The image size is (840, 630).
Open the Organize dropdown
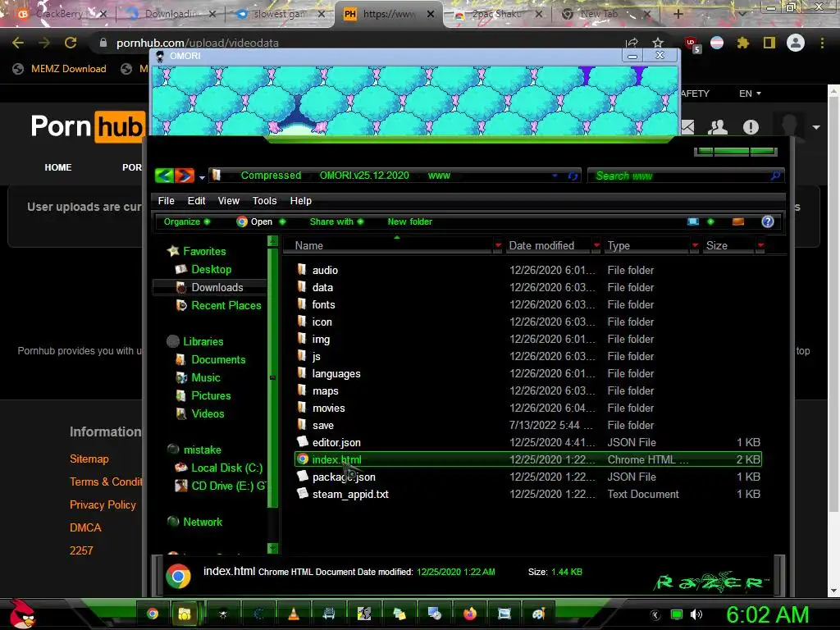click(x=186, y=221)
